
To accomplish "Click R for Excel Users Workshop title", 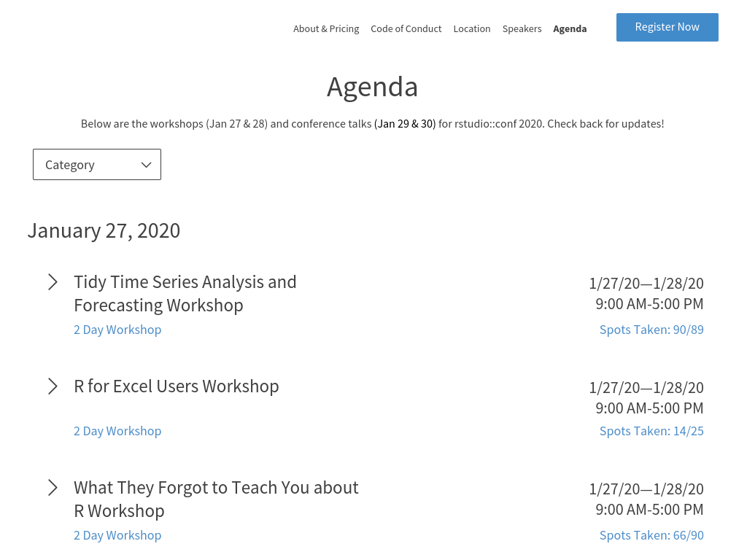I will pos(177,386).
